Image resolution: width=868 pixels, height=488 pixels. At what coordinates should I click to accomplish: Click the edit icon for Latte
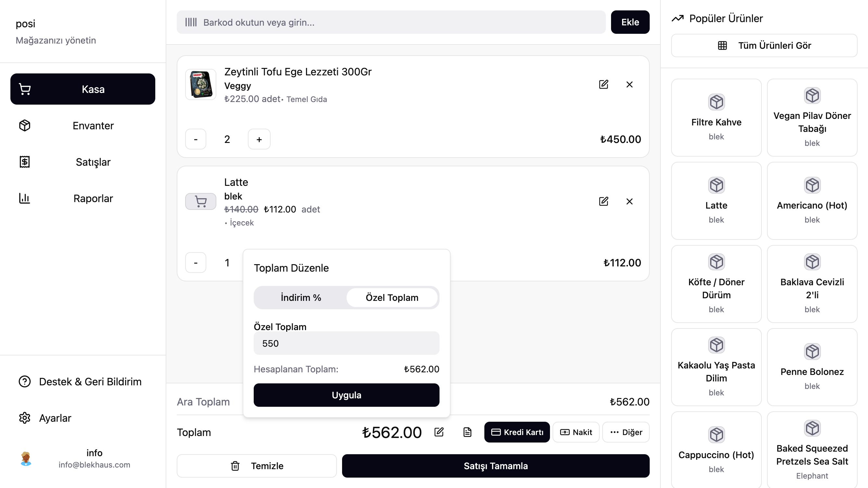[x=604, y=201]
